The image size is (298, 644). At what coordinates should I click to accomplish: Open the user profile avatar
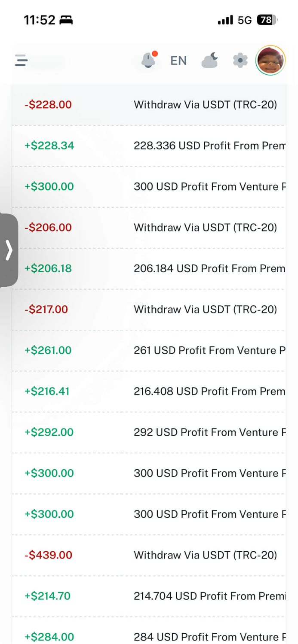(270, 61)
